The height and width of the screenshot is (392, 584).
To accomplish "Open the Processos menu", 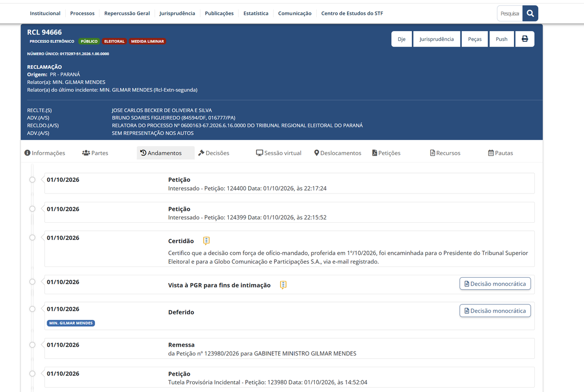I will [82, 14].
